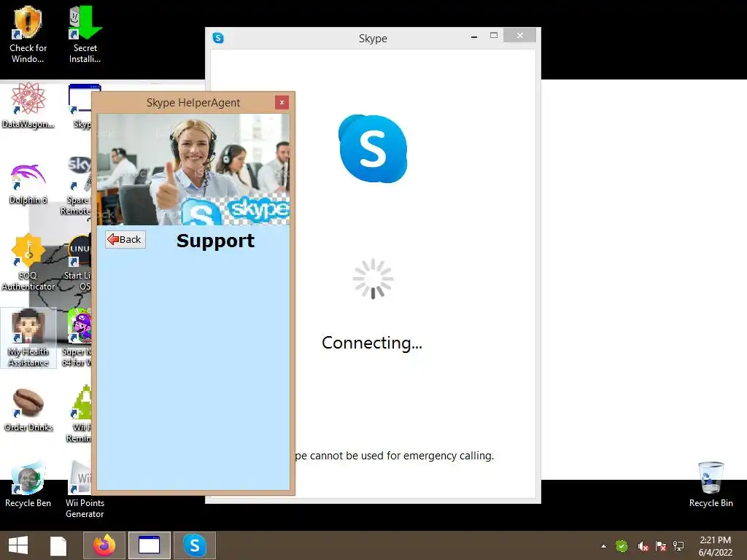Viewport: 747px width, 560px height.
Task: Click the Support heading in HelperAgent
Action: point(215,241)
